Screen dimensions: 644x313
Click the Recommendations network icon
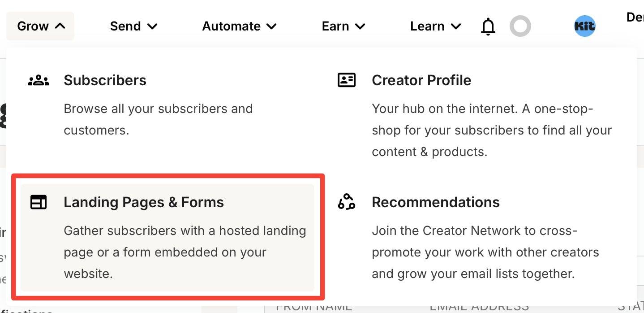click(x=346, y=202)
